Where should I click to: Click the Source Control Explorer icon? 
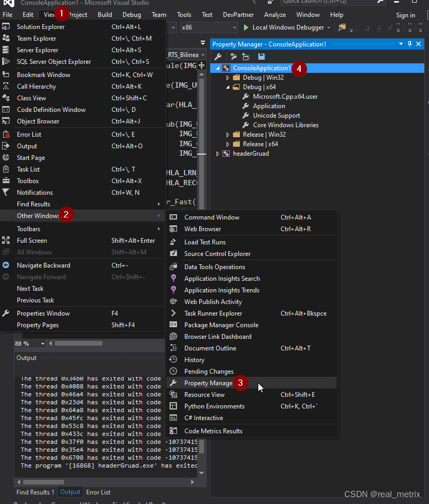pos(173,253)
